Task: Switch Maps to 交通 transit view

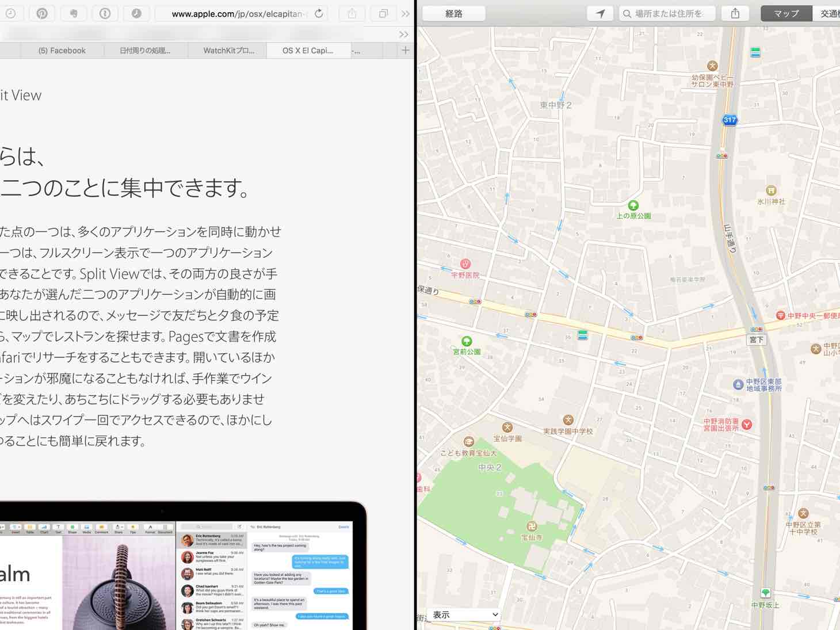Action: coord(827,13)
